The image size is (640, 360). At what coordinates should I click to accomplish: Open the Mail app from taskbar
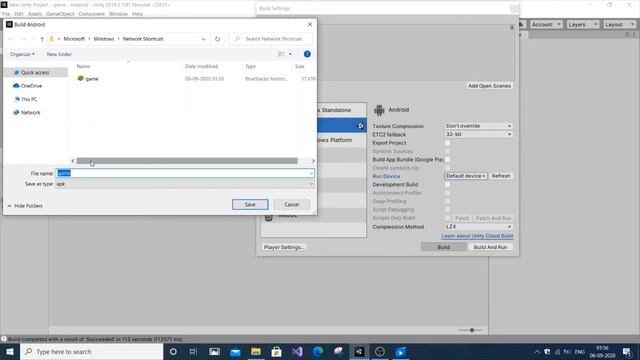click(235, 351)
